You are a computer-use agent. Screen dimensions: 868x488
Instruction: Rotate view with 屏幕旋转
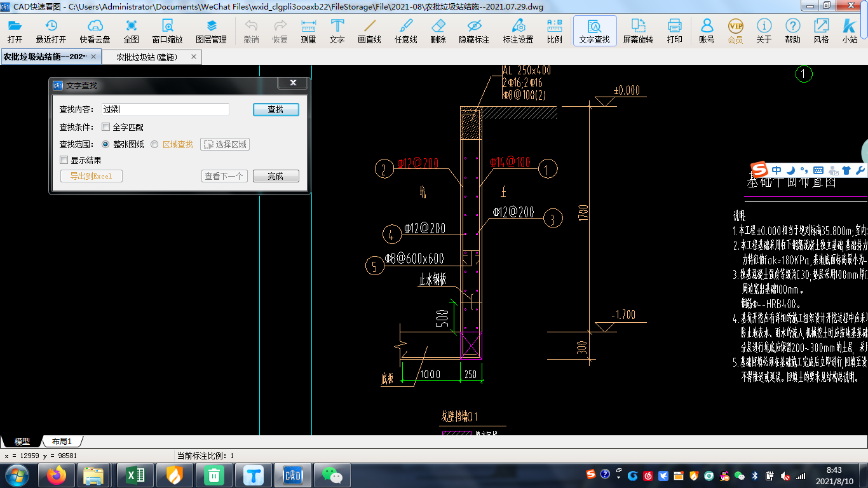(x=638, y=31)
